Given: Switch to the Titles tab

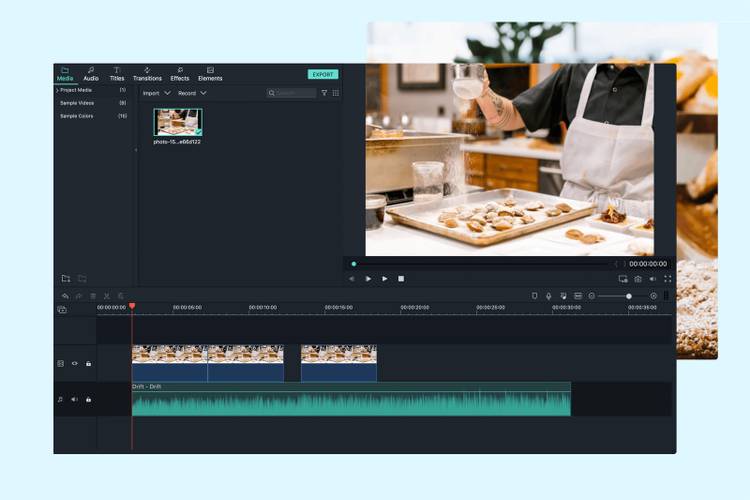Looking at the screenshot, I should click(117, 74).
